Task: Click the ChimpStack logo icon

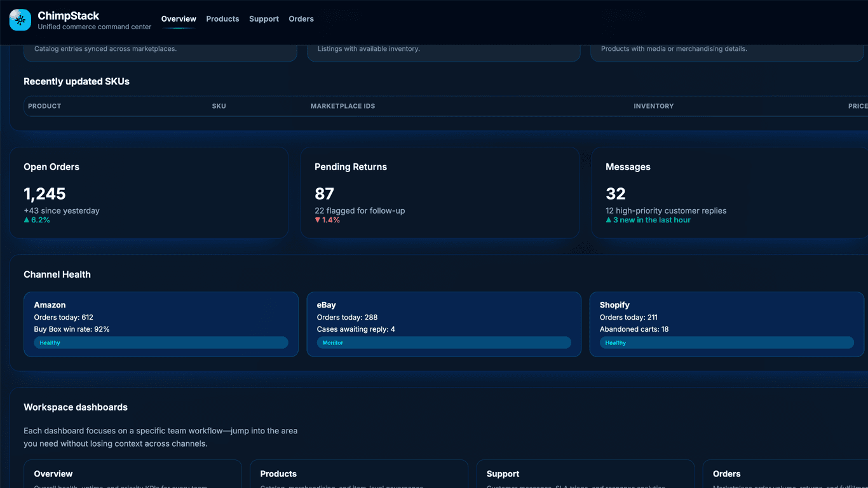Action: tap(20, 20)
